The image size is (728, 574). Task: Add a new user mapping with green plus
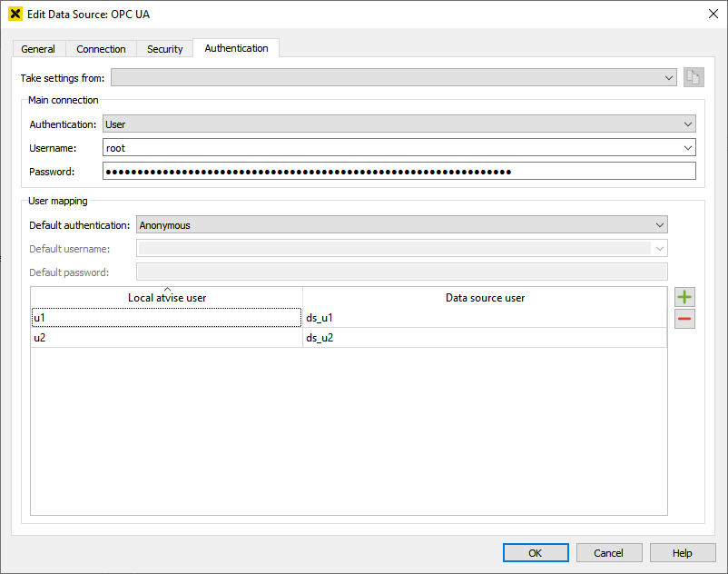tap(684, 296)
